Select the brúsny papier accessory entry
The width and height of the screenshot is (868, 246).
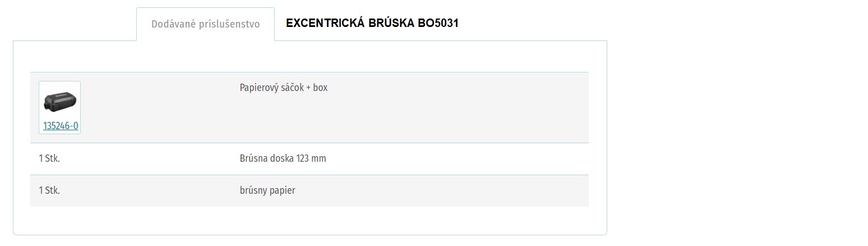[267, 190]
